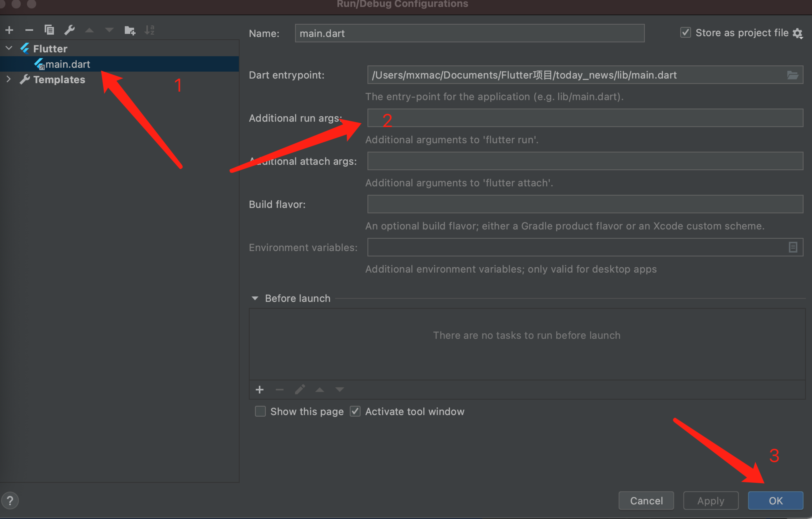The width and height of the screenshot is (812, 519).
Task: Click the Remove Configuration minus icon
Action: click(29, 30)
